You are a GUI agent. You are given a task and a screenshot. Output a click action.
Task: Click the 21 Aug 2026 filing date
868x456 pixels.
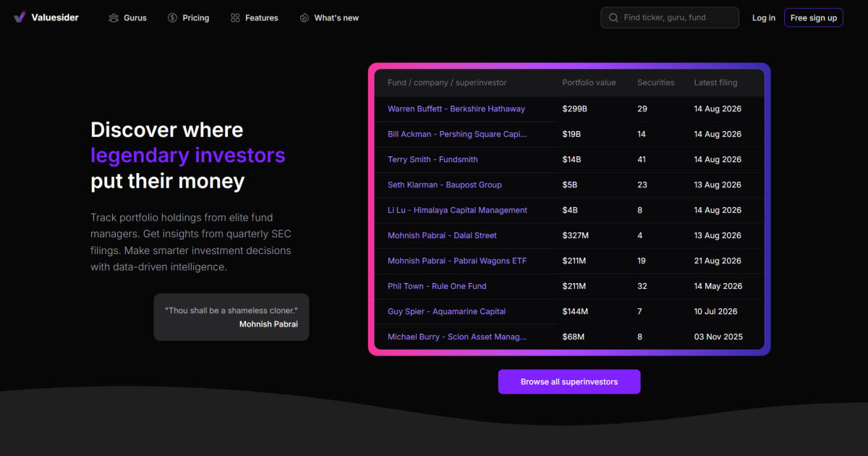pos(718,261)
